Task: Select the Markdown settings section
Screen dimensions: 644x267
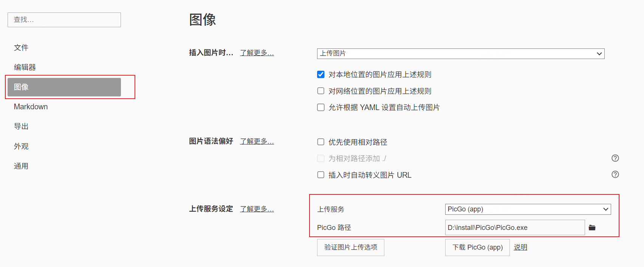Action: click(31, 107)
